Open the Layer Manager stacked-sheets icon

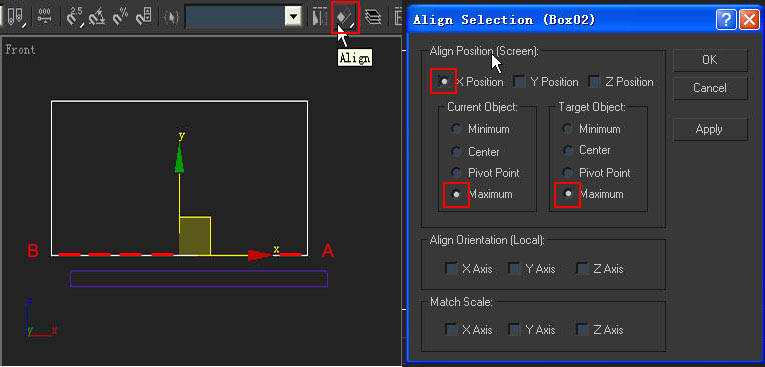click(373, 18)
